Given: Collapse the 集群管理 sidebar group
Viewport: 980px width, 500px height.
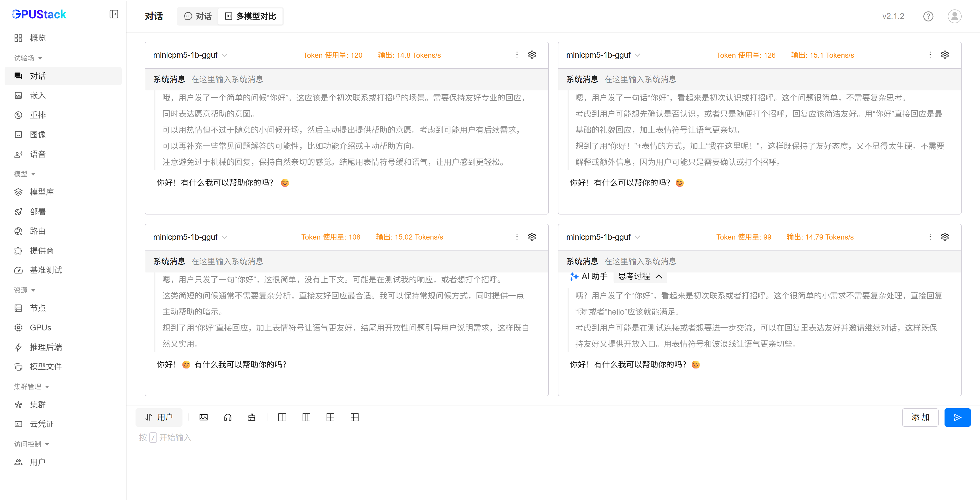Looking at the screenshot, I should tap(32, 387).
